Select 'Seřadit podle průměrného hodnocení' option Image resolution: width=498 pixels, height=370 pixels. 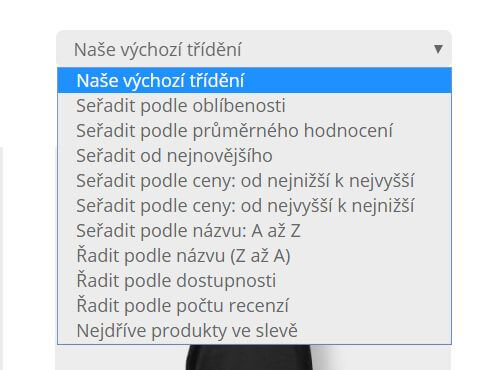(254, 131)
